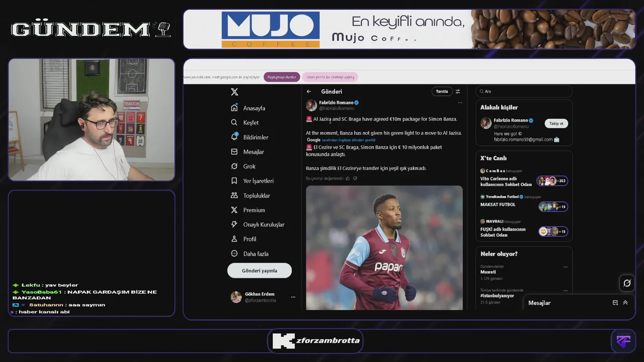Screen dimensions: 644x362
Task: Open Keşfet from the sidebar
Action: tap(245, 123)
